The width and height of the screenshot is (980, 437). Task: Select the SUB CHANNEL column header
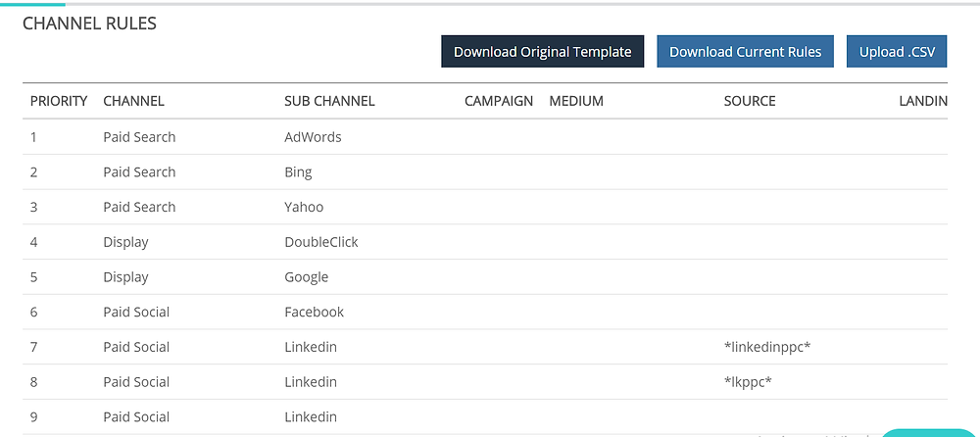[329, 101]
